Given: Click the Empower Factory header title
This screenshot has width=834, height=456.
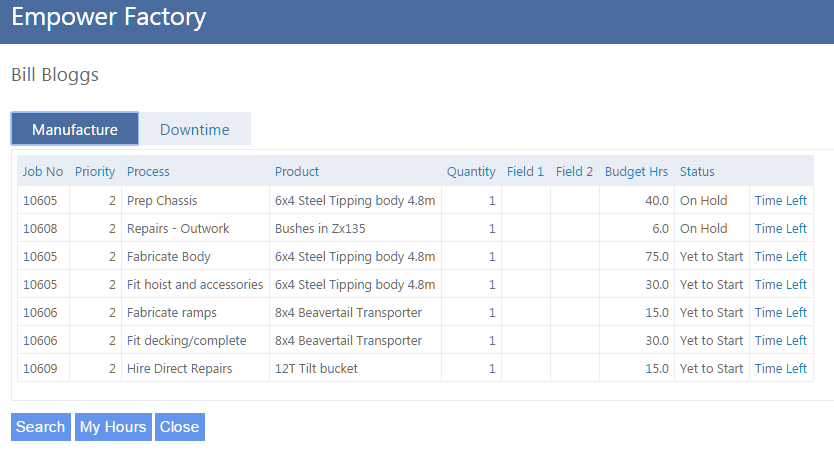Looking at the screenshot, I should 109,17.
